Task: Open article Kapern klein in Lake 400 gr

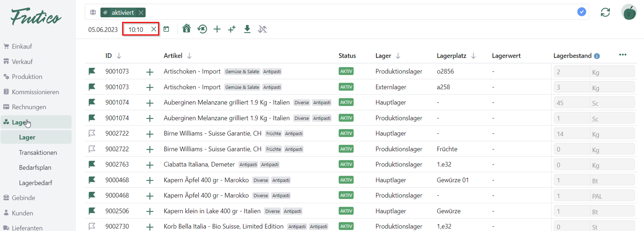Action: pos(212,211)
